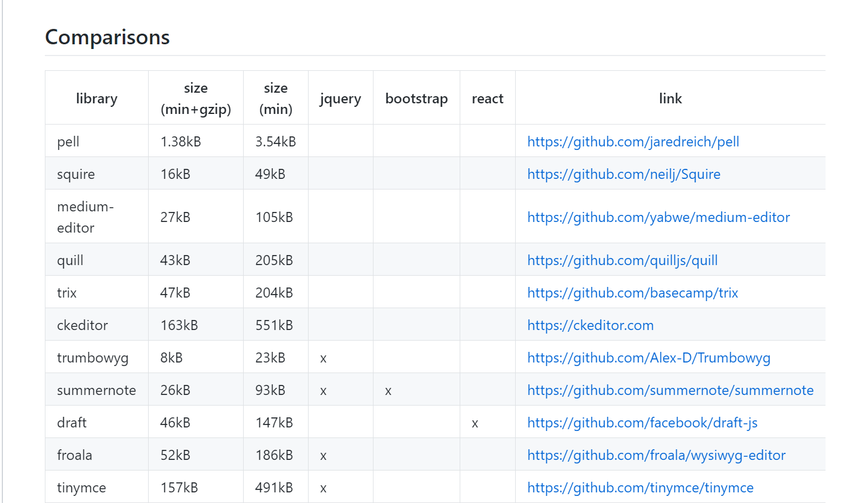Open the pell GitHub repository link

click(633, 142)
